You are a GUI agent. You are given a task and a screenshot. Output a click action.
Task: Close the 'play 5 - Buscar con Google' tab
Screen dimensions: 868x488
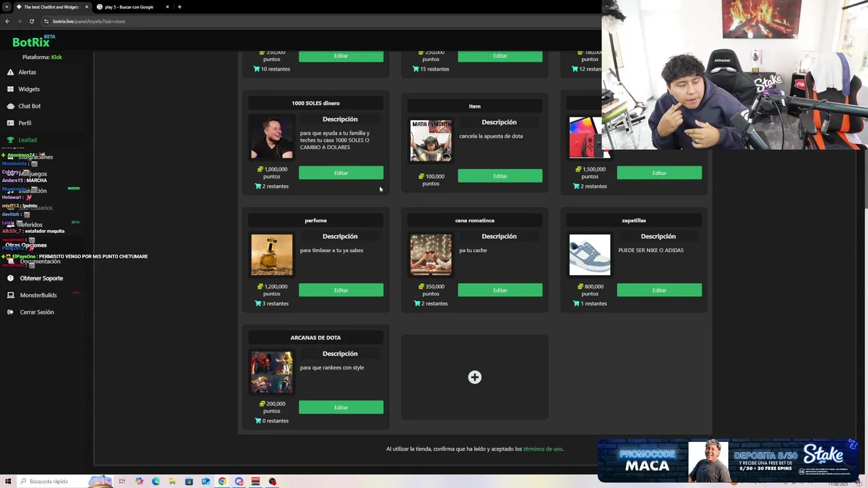(167, 7)
